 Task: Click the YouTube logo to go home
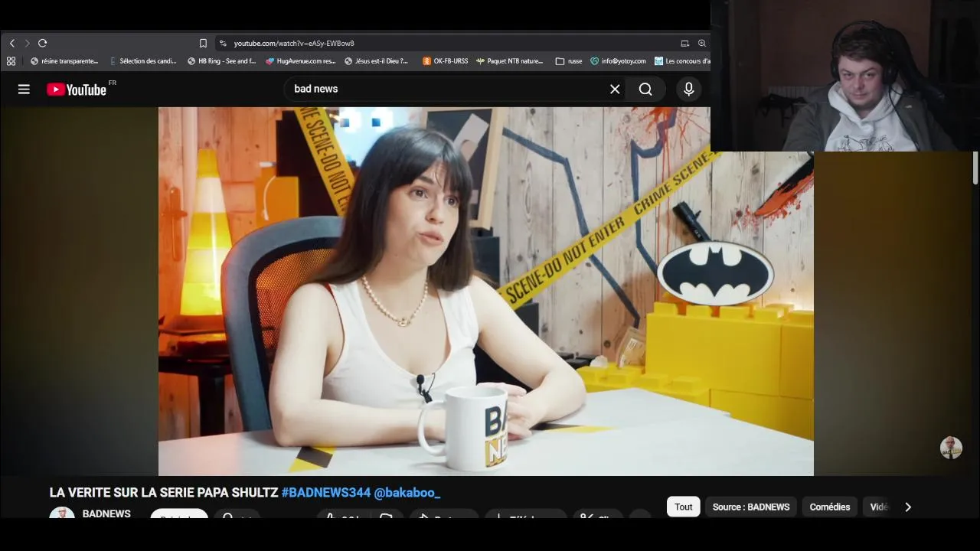pos(77,90)
